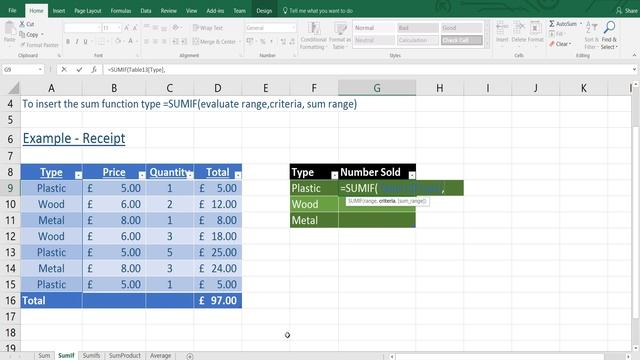The height and width of the screenshot is (360, 640).
Task: Switch to the Page Layout tab
Action: click(x=87, y=11)
